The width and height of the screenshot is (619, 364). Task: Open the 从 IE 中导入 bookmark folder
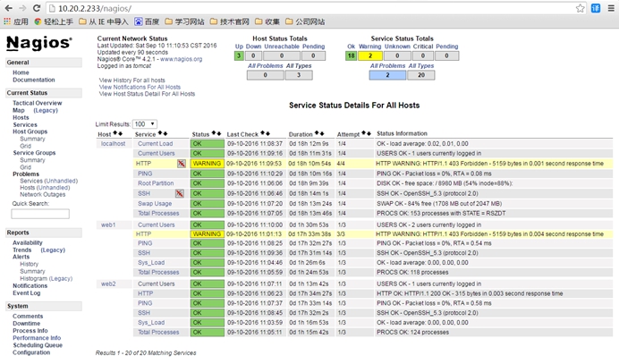tap(104, 21)
